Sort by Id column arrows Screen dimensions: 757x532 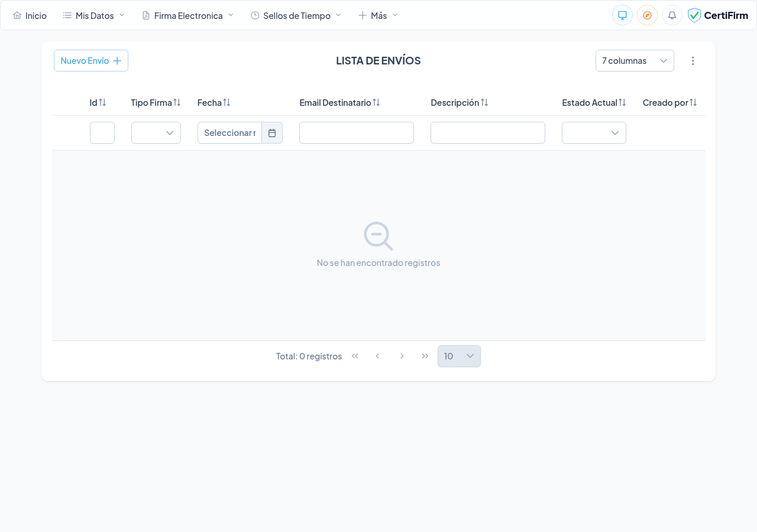(x=102, y=103)
